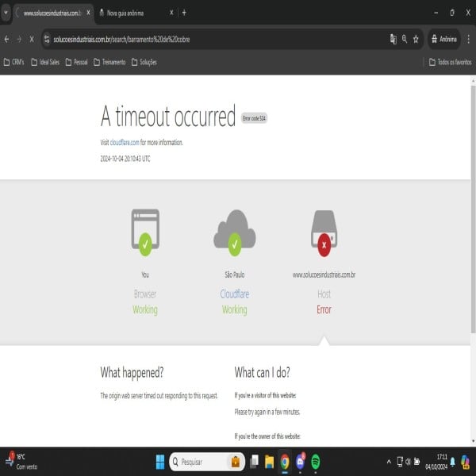Open Todos os favoritos folder
Viewport: 476px width, 476px height.
451,62
